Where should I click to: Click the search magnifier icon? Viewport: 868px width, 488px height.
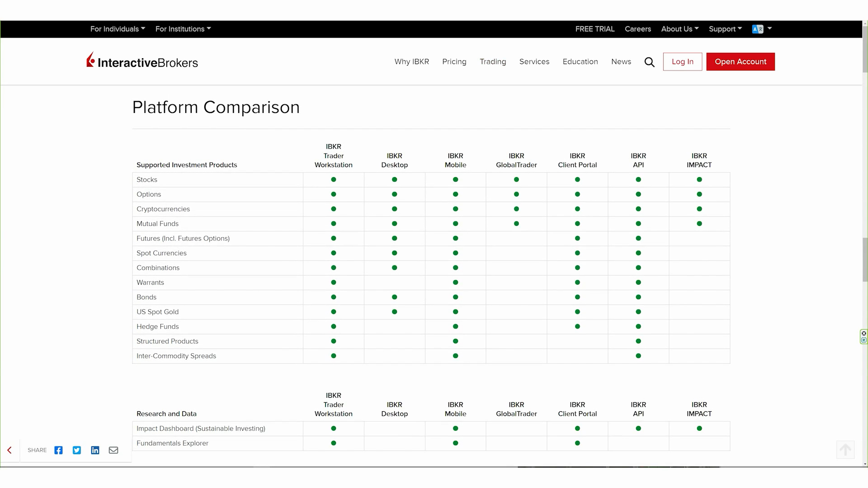(649, 62)
